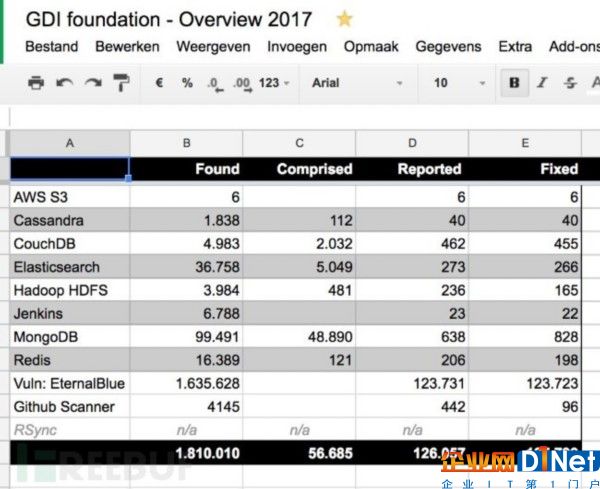Screen dimensions: 600x489
Task: Click the Comprised header cell
Action: coord(299,169)
